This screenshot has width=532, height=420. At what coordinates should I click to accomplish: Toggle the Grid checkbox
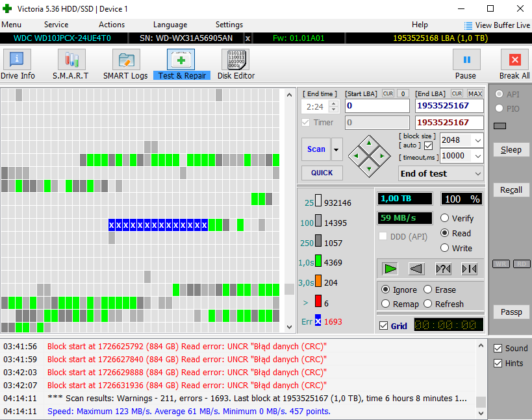point(384,326)
